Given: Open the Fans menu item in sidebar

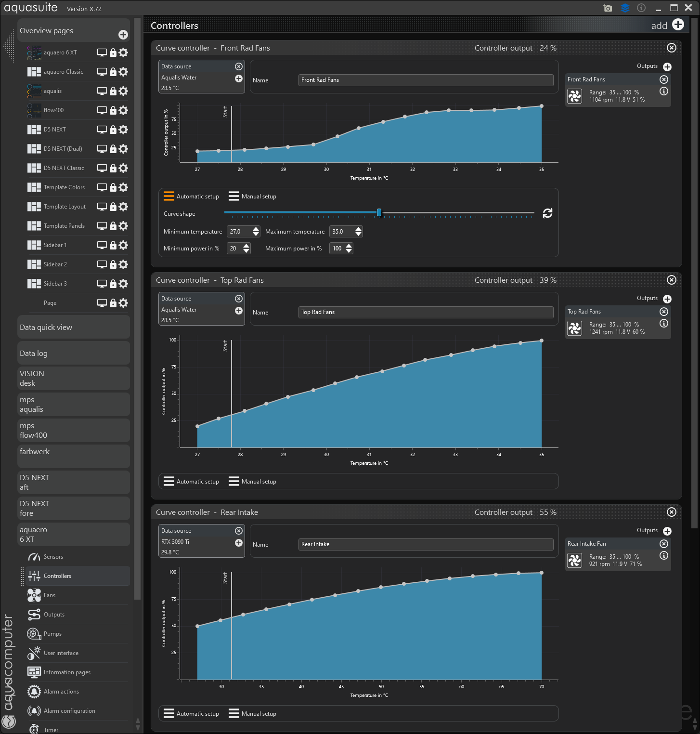Looking at the screenshot, I should [50, 595].
